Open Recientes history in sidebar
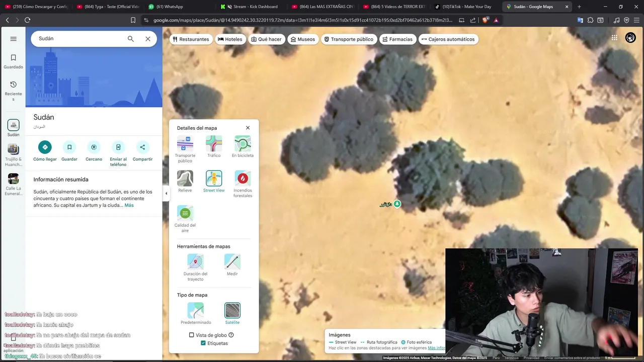 click(x=14, y=90)
